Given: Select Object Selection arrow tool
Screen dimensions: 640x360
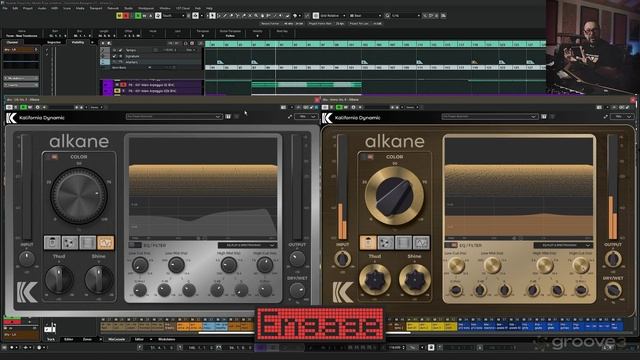Looking at the screenshot, I should pos(212,16).
